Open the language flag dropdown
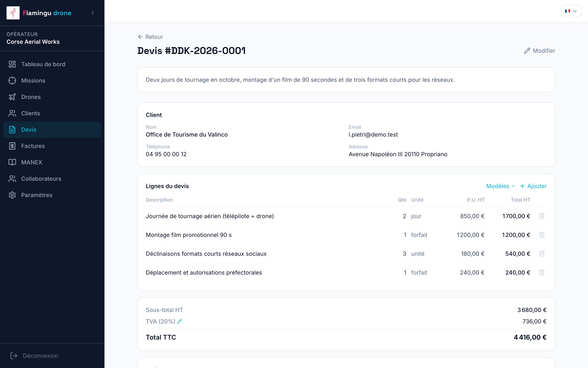This screenshot has width=588, height=368. tap(571, 11)
